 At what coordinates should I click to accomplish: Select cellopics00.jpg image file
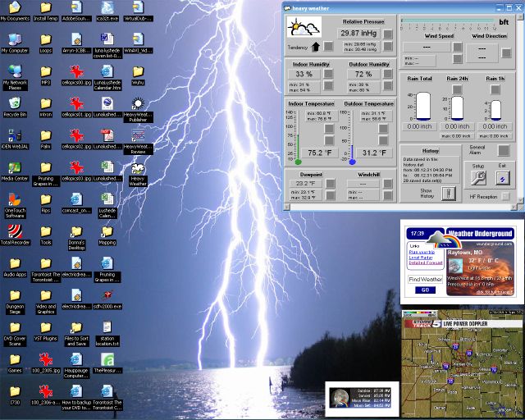(x=76, y=75)
